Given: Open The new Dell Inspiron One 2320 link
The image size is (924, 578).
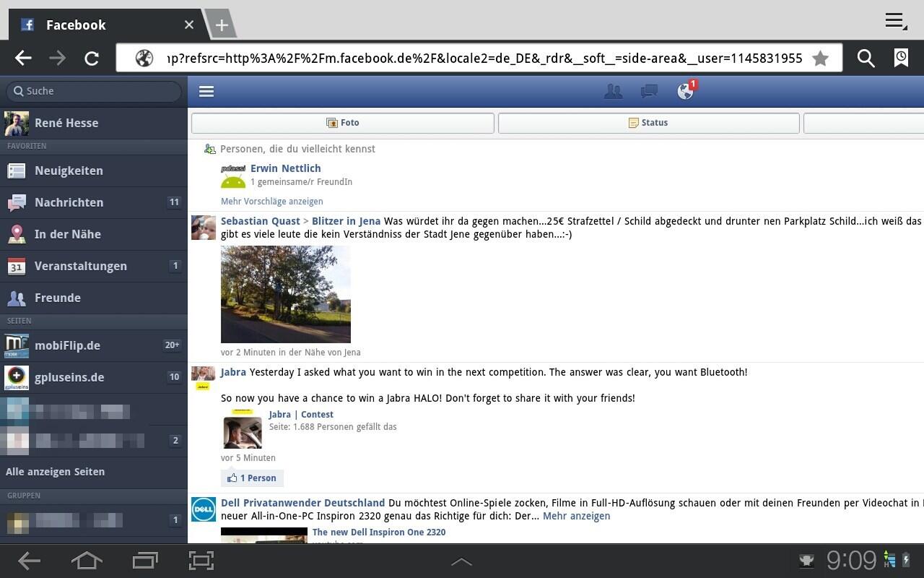Looking at the screenshot, I should tap(379, 532).
